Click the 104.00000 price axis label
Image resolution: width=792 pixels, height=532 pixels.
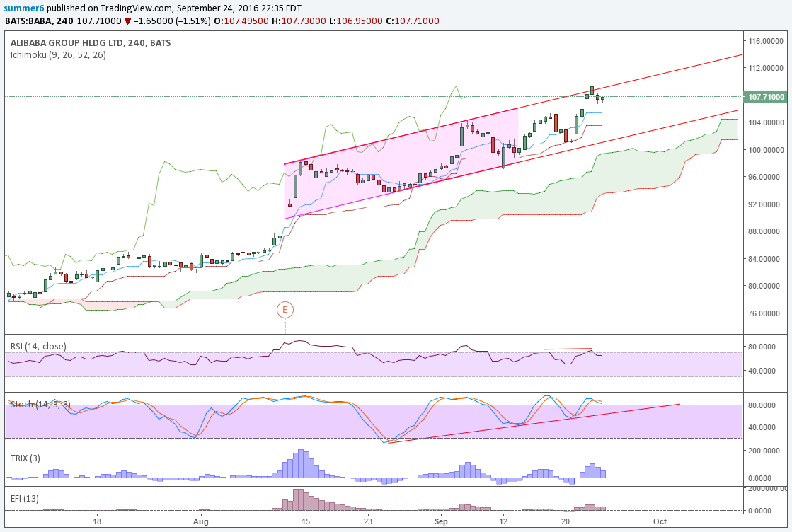click(767, 122)
